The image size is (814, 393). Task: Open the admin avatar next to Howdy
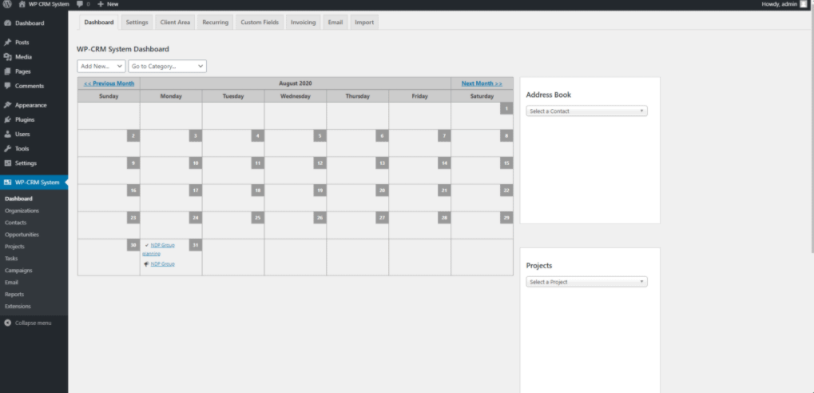804,4
